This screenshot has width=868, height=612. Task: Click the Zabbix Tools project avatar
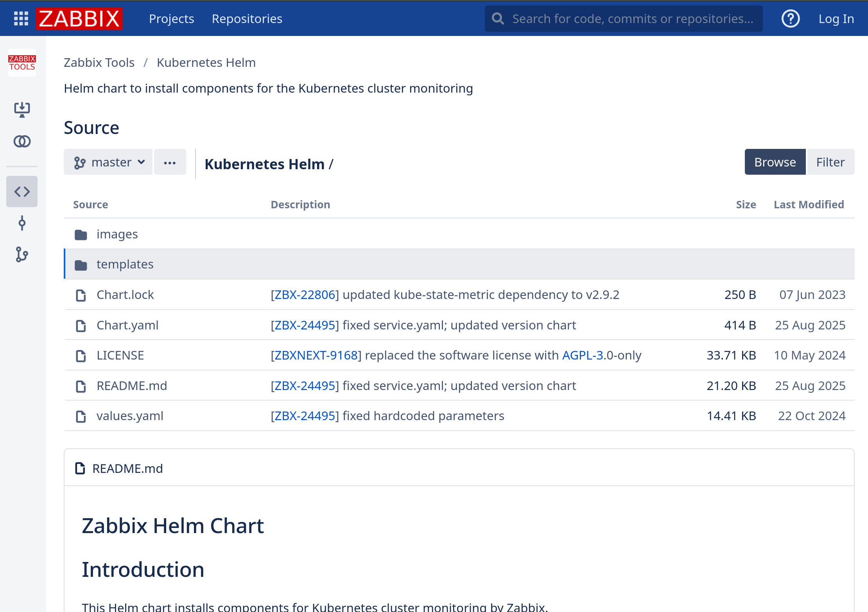22,63
